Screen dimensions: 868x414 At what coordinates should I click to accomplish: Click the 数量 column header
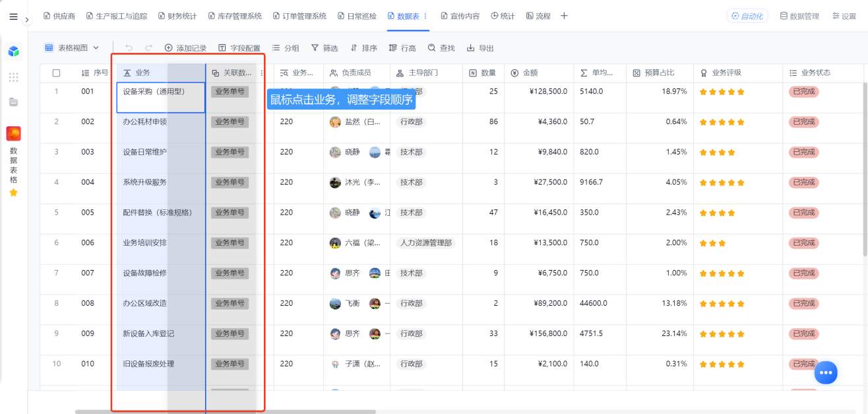click(x=483, y=73)
